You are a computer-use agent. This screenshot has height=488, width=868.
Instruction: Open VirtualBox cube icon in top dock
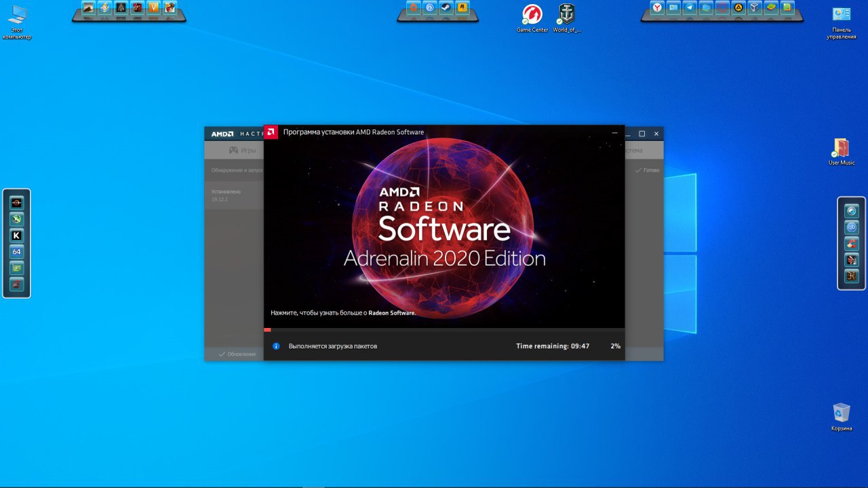coord(755,8)
